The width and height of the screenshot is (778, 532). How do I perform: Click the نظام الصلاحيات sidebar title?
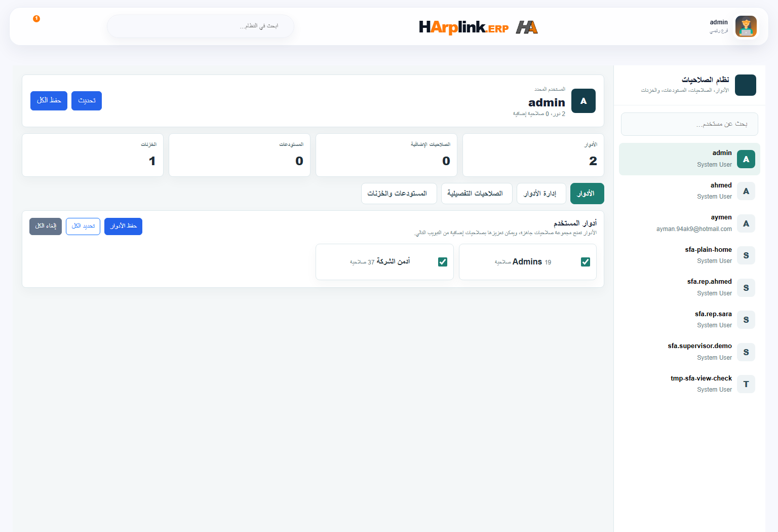point(705,80)
